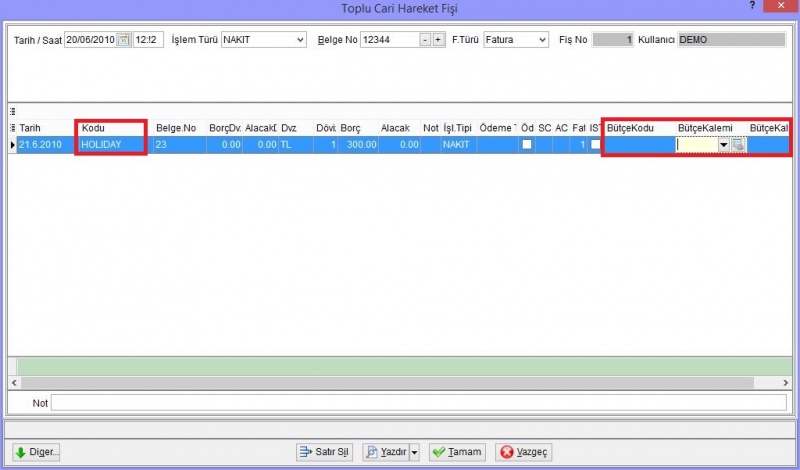Click the Not column header

[431, 128]
